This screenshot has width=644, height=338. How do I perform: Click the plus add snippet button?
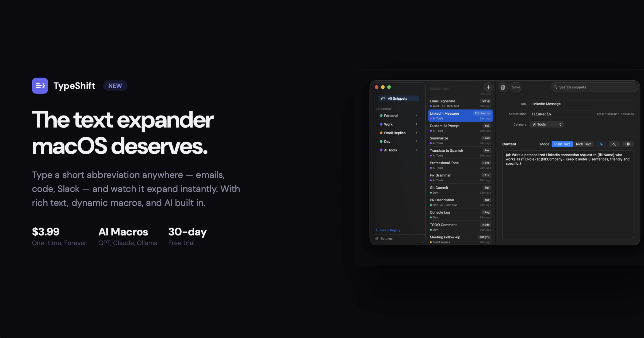488,87
